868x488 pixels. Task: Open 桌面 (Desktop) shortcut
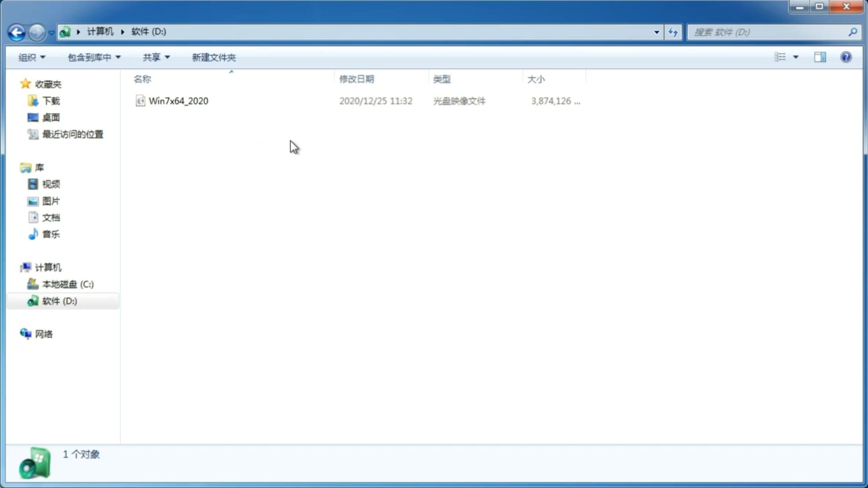(x=51, y=117)
